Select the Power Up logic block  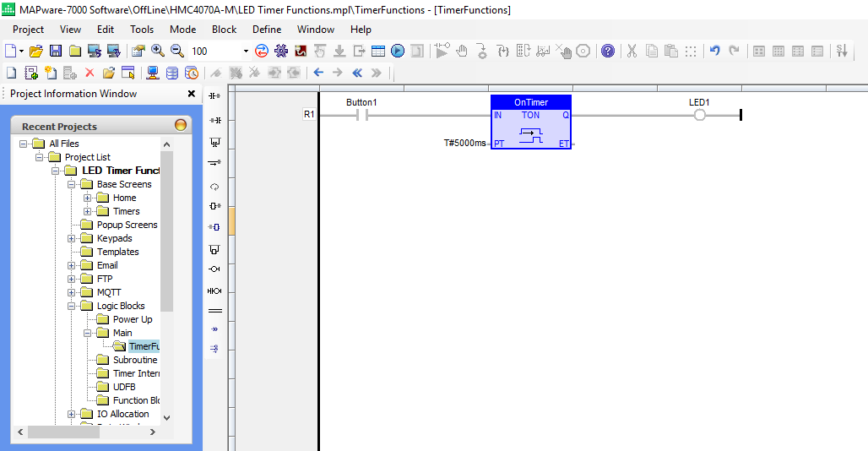click(x=133, y=319)
